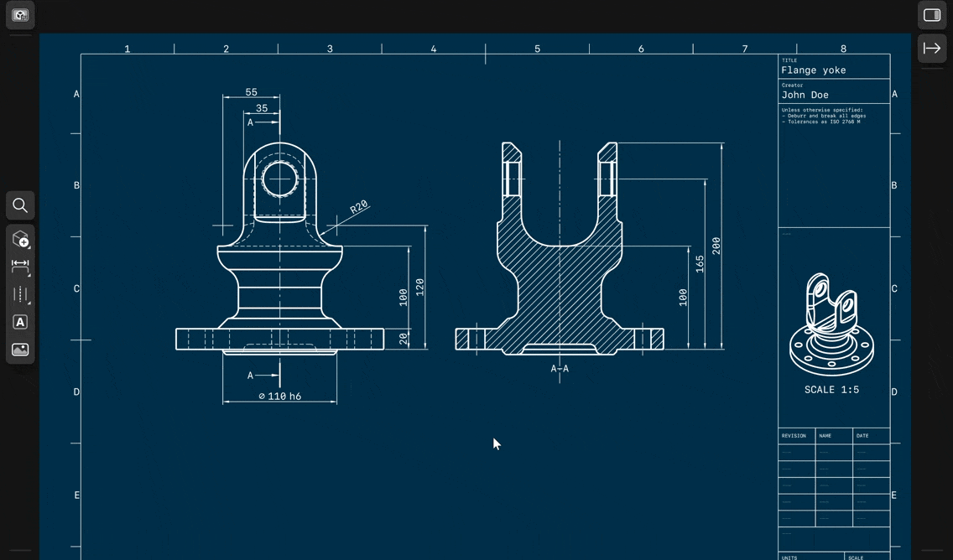Click the export arrow icon
The image size is (953, 560).
coord(932,48)
